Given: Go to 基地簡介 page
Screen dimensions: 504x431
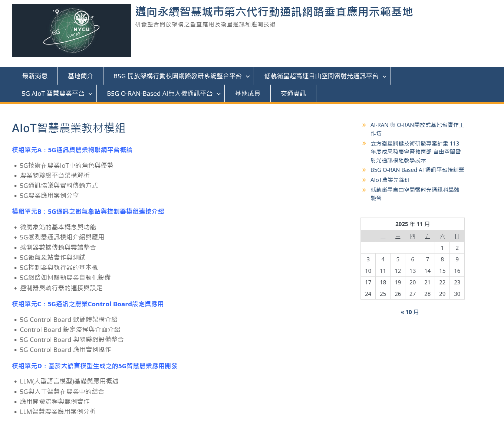Looking at the screenshot, I should coord(80,76).
